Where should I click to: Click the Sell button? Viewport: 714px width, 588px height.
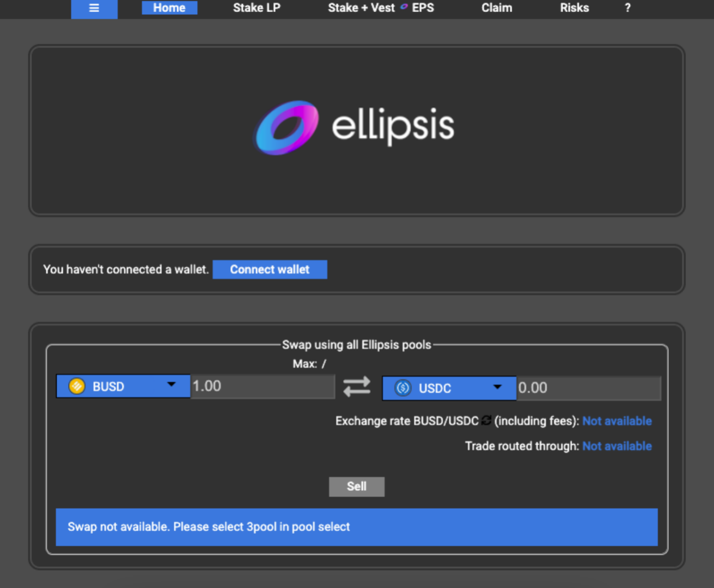click(356, 486)
